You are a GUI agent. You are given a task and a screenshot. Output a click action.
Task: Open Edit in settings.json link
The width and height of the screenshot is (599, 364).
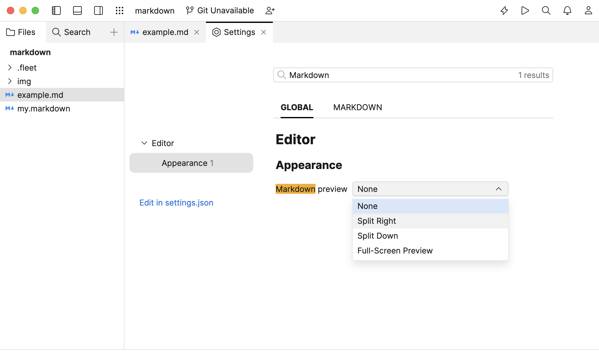176,202
